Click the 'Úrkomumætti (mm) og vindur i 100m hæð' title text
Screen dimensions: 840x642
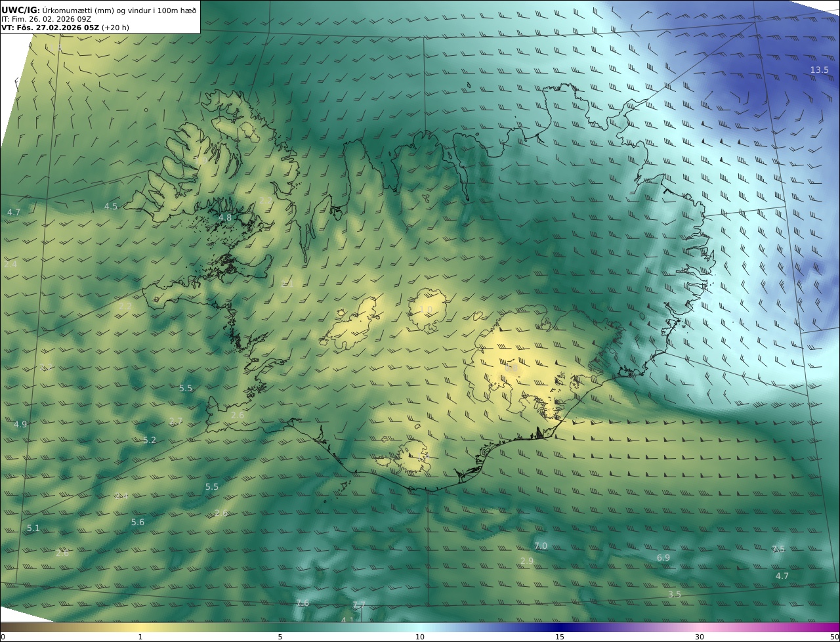point(119,11)
